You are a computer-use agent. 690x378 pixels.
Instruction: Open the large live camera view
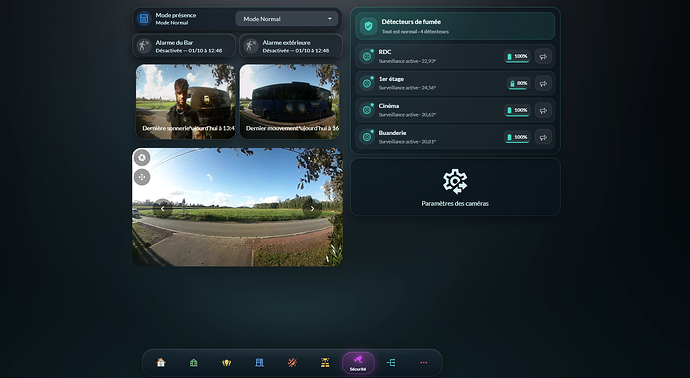(x=237, y=207)
